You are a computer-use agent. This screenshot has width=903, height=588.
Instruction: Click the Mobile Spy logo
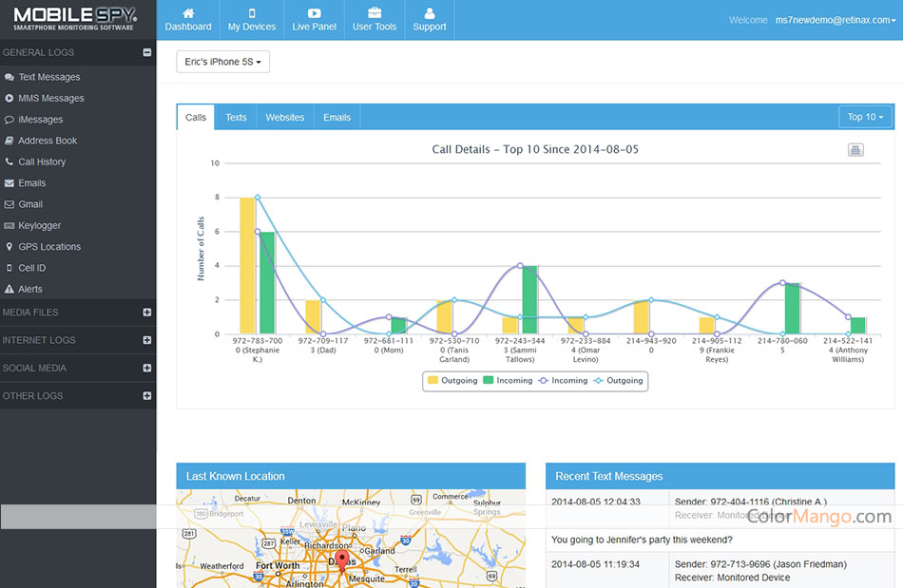pos(75,19)
